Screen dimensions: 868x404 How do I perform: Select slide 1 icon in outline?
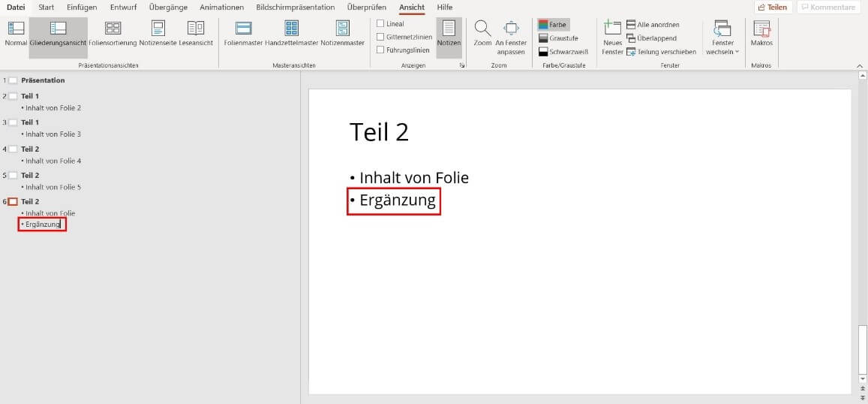pyautogui.click(x=13, y=80)
